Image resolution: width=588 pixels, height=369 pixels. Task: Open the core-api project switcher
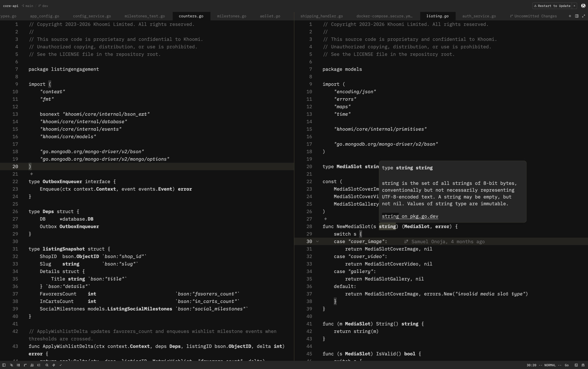pyautogui.click(x=11, y=6)
